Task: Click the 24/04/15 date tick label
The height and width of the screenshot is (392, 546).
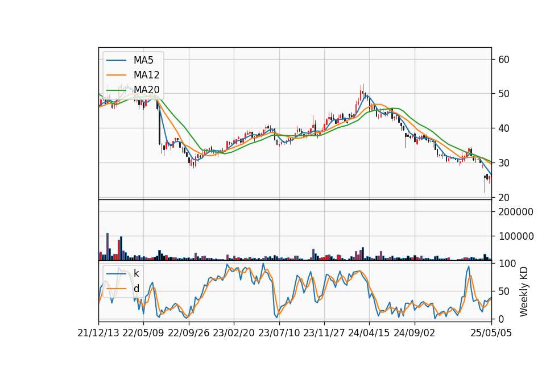Action: [x=369, y=333]
